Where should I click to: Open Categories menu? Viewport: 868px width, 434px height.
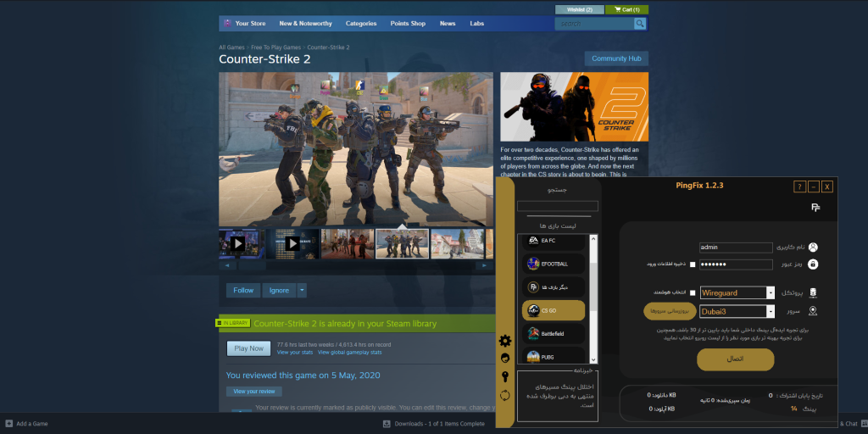tap(361, 24)
